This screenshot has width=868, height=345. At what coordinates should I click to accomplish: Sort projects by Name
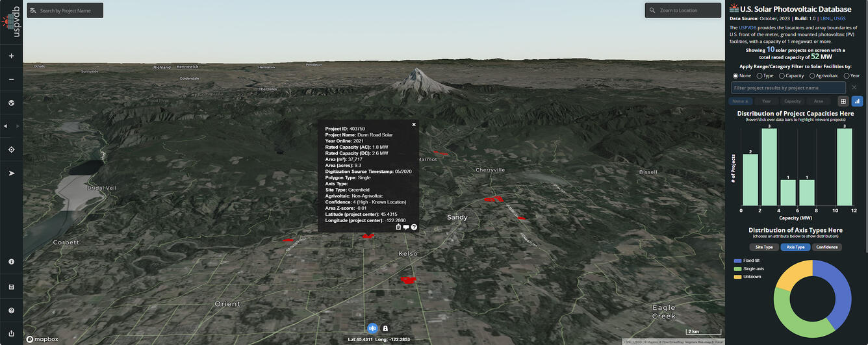[741, 101]
